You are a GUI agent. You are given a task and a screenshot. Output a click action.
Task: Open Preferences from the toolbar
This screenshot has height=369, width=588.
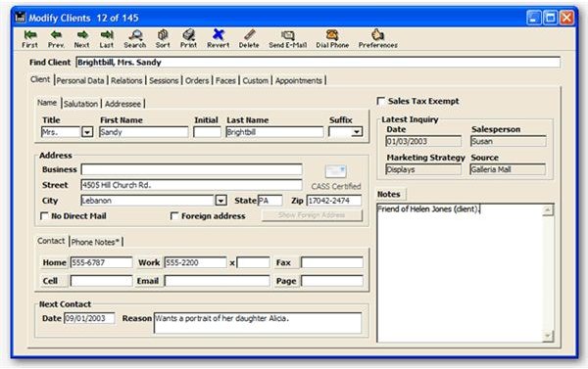pos(378,39)
